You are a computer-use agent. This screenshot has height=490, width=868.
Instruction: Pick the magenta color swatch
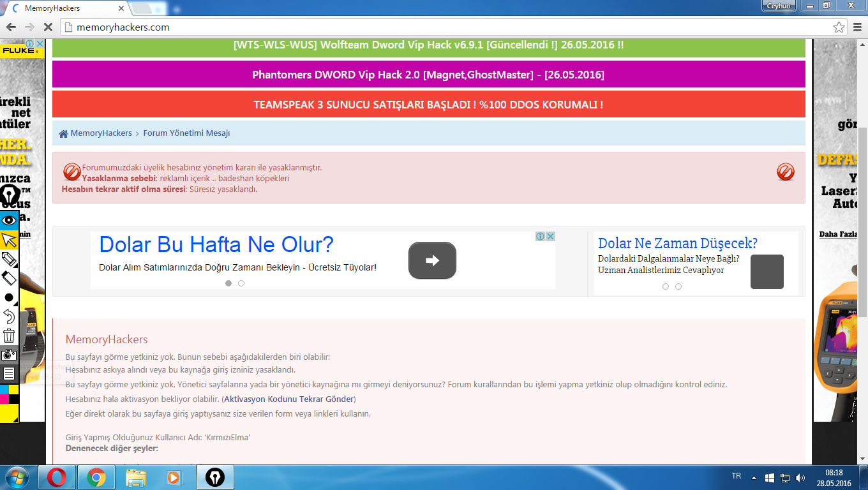pos(4,399)
